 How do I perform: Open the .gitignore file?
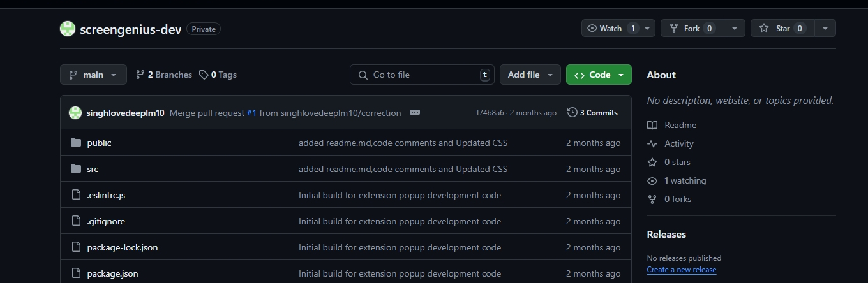[106, 221]
